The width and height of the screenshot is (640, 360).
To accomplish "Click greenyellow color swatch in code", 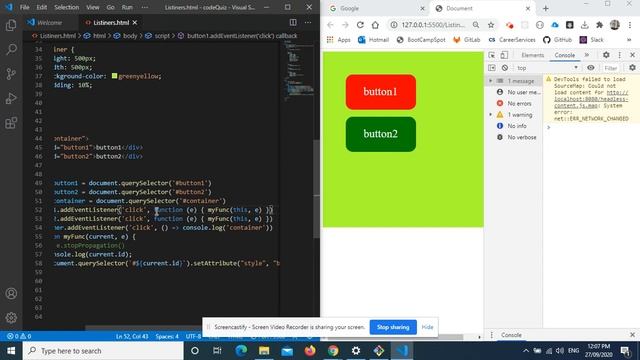I will pos(114,76).
